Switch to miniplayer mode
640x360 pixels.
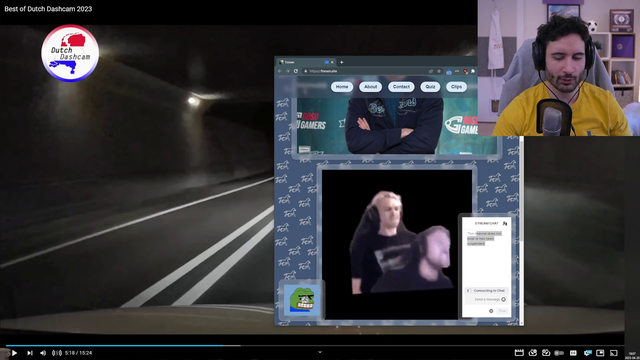pyautogui.click(x=600, y=353)
